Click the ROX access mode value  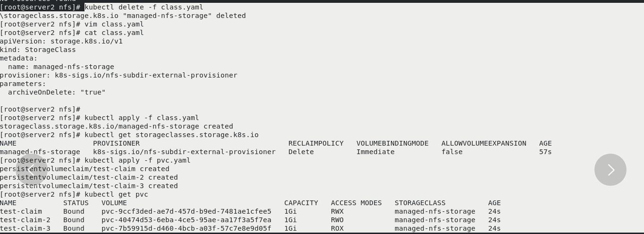tap(337, 228)
